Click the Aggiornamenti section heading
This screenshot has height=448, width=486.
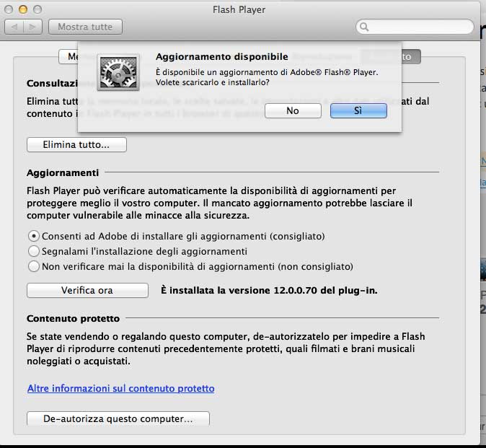click(x=63, y=172)
